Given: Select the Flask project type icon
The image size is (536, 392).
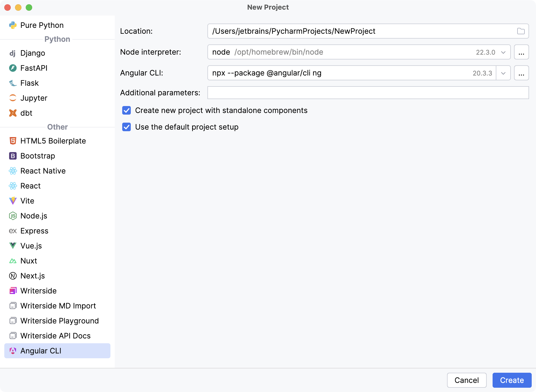Looking at the screenshot, I should coord(13,83).
